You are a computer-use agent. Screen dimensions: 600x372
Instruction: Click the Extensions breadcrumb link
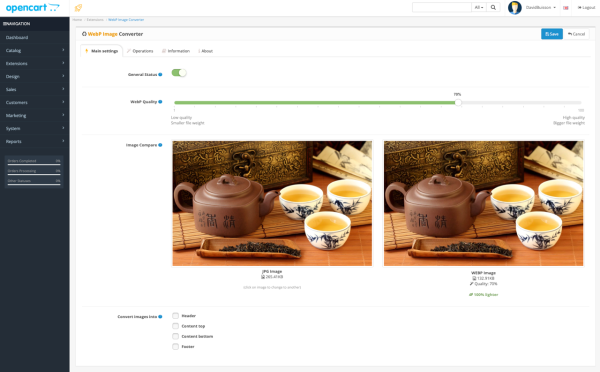(95, 20)
